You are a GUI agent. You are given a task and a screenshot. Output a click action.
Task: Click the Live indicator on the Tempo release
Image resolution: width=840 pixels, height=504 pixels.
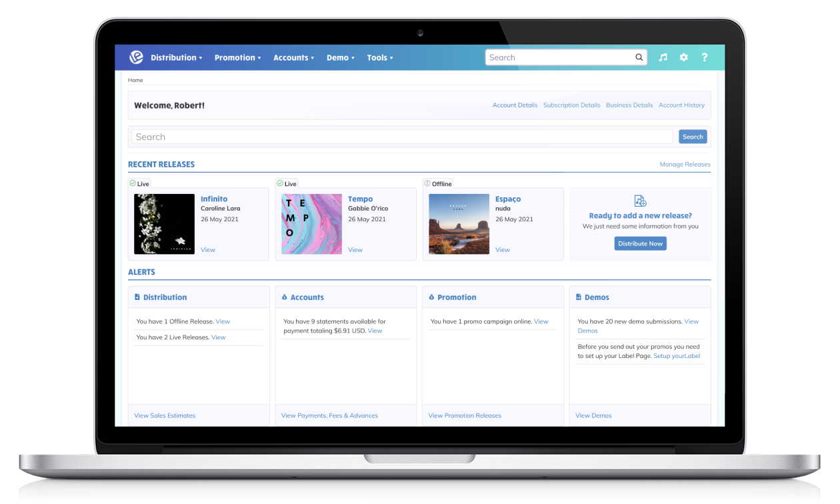(287, 183)
